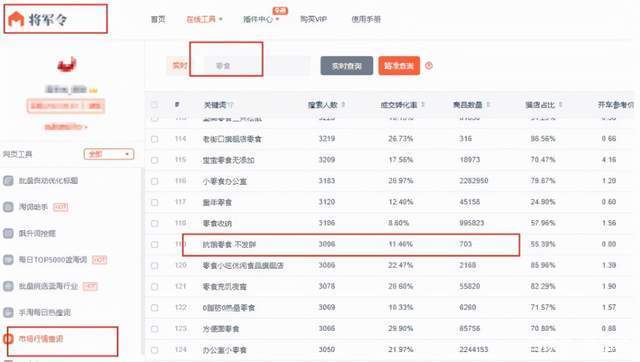The width and height of the screenshot is (640, 362).
Task: Click the HOT badge next to 每日TOP5000蓝海词
Action: click(x=100, y=260)
